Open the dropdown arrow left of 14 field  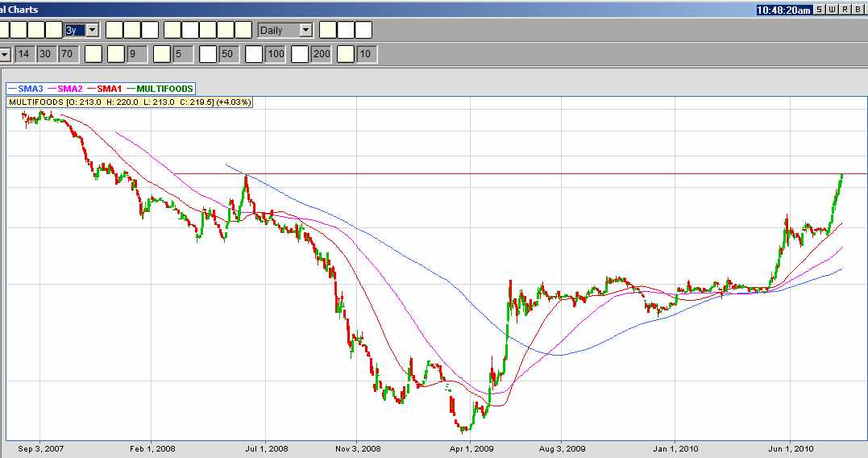5,55
